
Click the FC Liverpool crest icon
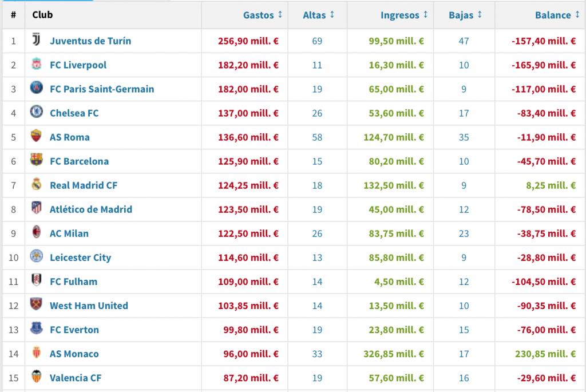coord(36,64)
